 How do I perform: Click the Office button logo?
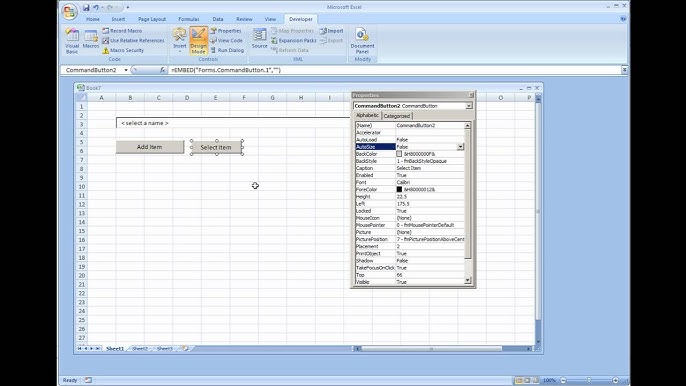pos(70,11)
